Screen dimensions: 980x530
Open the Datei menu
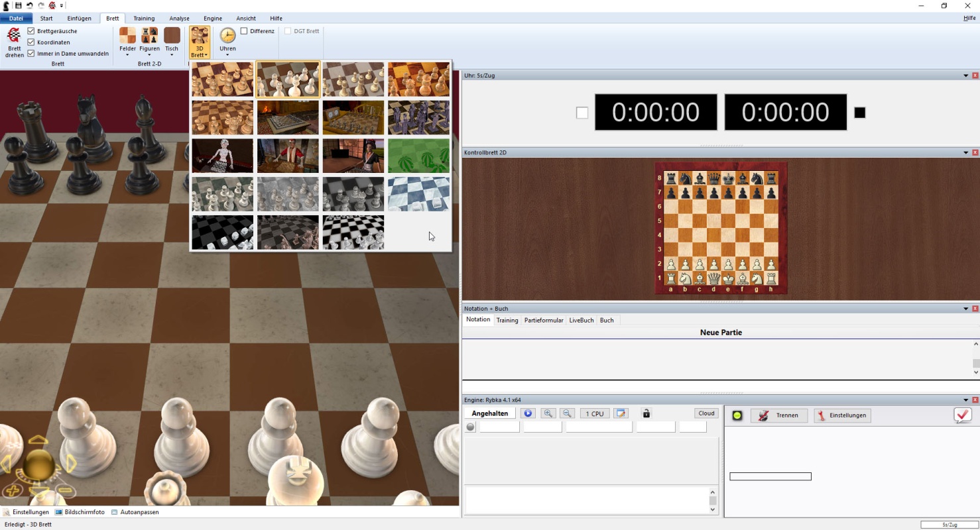[16, 19]
